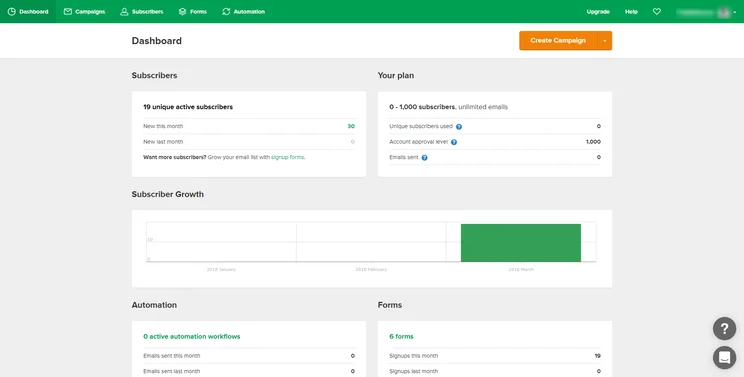Open the Campaigns menu item
Viewport: 744px width, 377px height.
[84, 11]
